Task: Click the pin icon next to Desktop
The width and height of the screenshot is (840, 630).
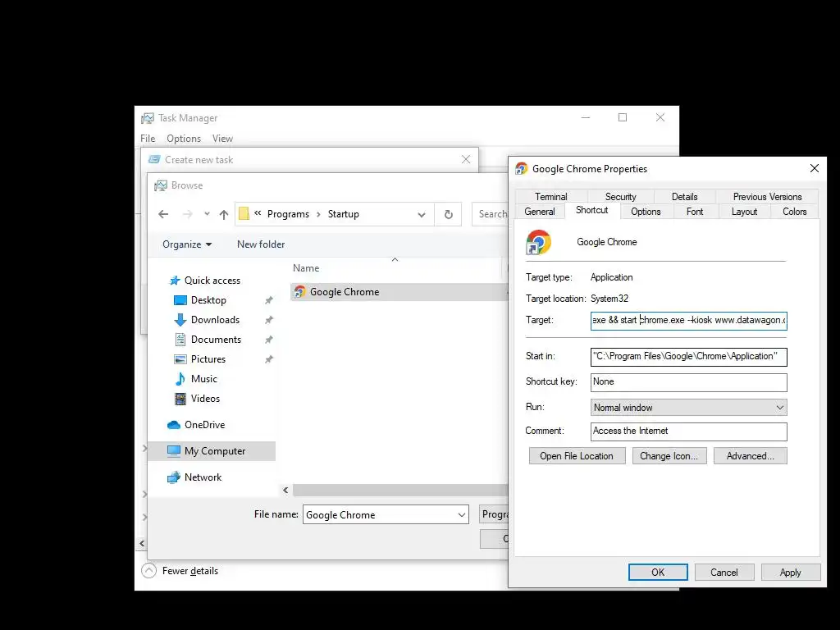Action: tap(269, 300)
